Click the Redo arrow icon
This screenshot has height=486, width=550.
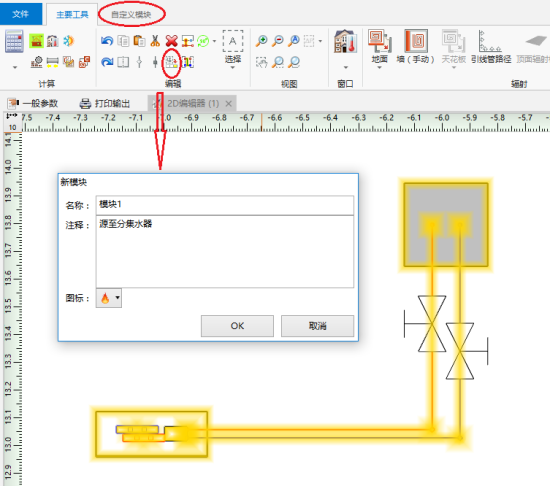point(107,62)
